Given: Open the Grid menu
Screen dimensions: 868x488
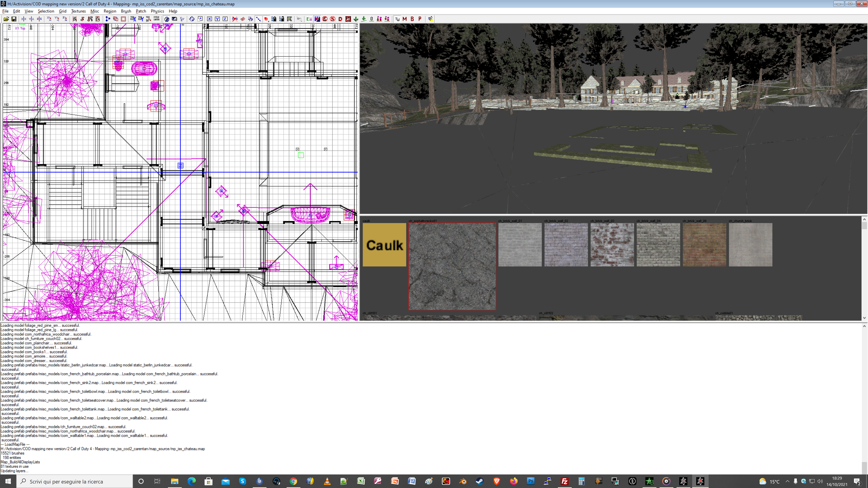Looking at the screenshot, I should 63,11.
